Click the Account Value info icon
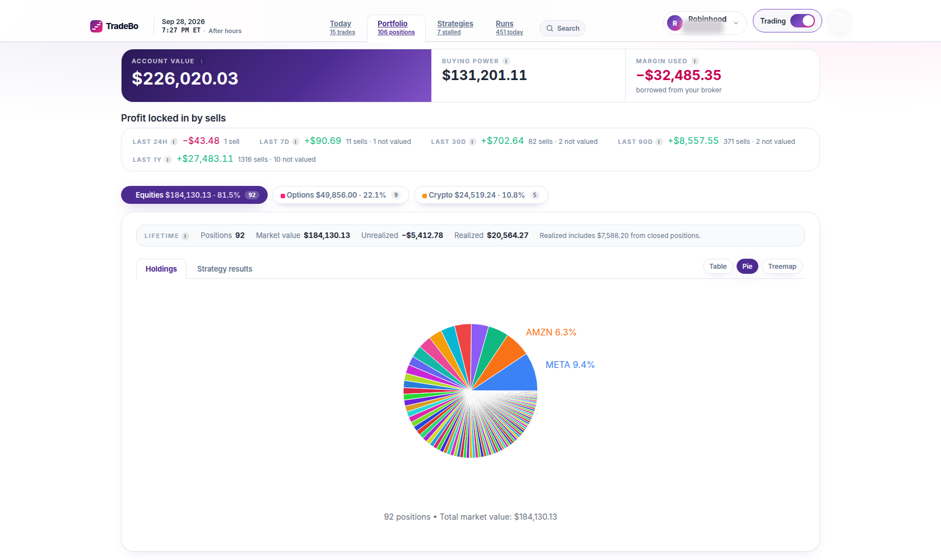Image resolution: width=941 pixels, height=560 pixels. (202, 61)
